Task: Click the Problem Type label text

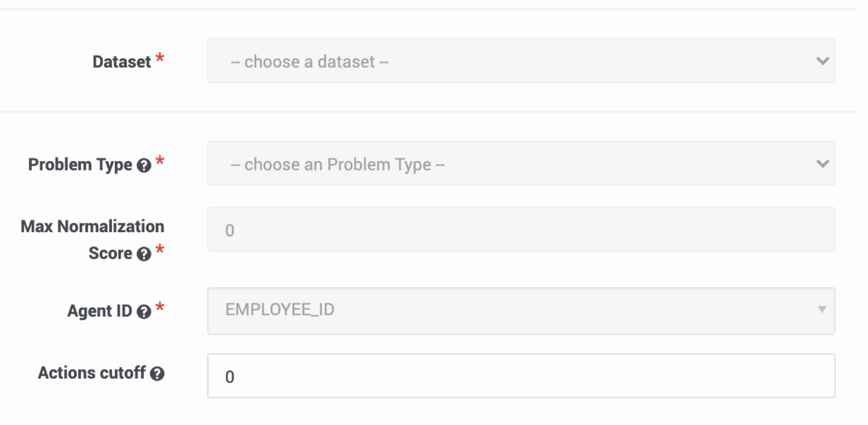Action: pos(80,165)
